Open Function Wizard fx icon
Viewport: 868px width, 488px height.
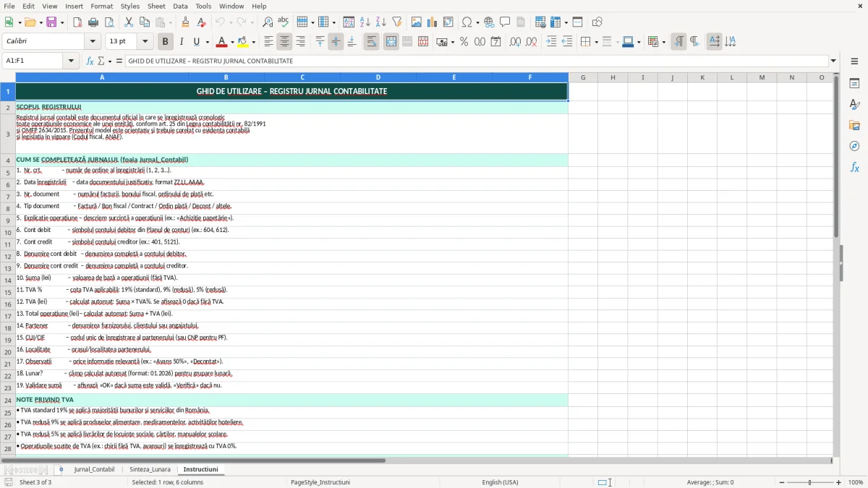[90, 61]
